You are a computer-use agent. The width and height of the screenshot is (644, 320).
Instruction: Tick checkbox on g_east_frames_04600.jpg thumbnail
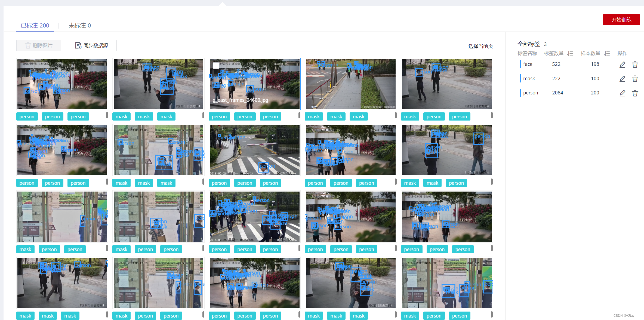216,65
